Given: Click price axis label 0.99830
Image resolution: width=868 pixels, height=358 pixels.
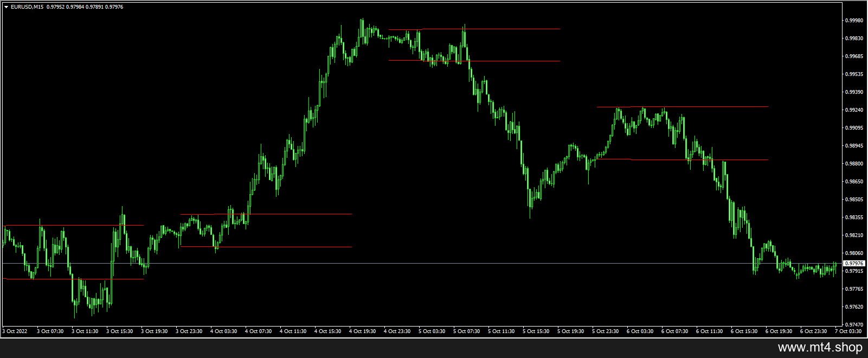Looking at the screenshot, I should coord(854,39).
